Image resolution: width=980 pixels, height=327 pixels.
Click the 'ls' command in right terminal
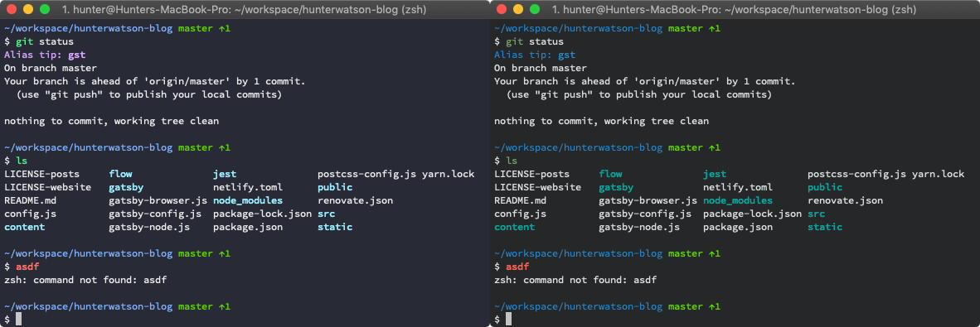pos(512,161)
